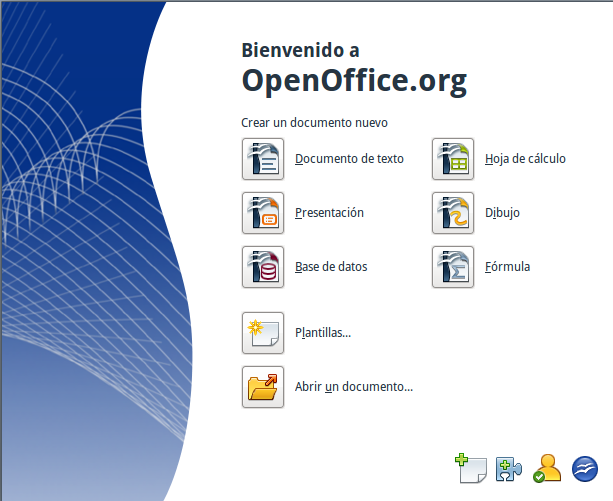Click the Fórmula sigma icon
This screenshot has width=613, height=501.
453,267
